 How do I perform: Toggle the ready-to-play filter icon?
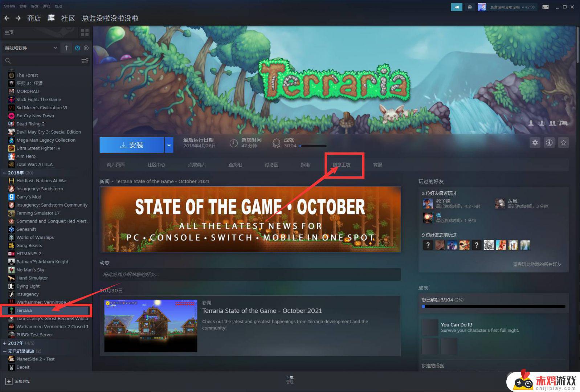point(86,48)
